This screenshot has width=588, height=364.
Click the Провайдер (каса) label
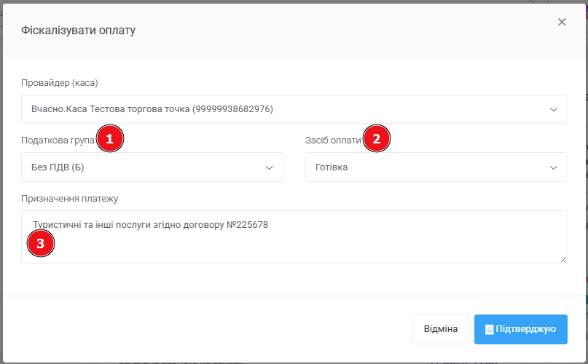coord(60,82)
